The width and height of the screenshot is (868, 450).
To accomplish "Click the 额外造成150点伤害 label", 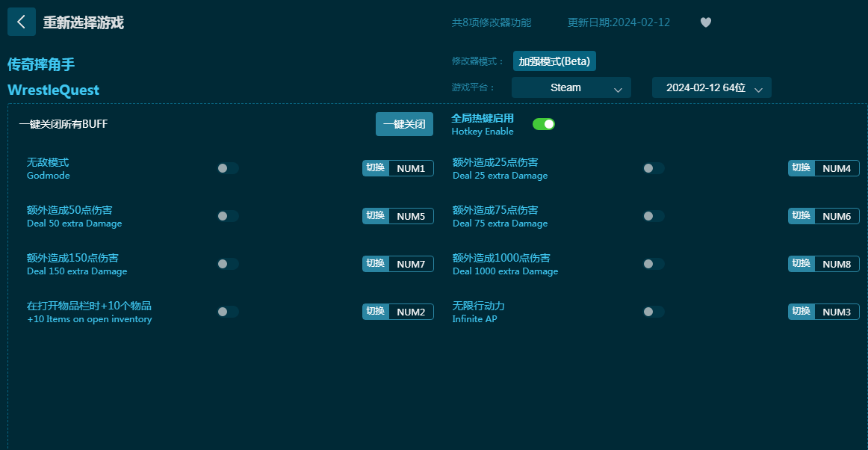I will point(72,258).
